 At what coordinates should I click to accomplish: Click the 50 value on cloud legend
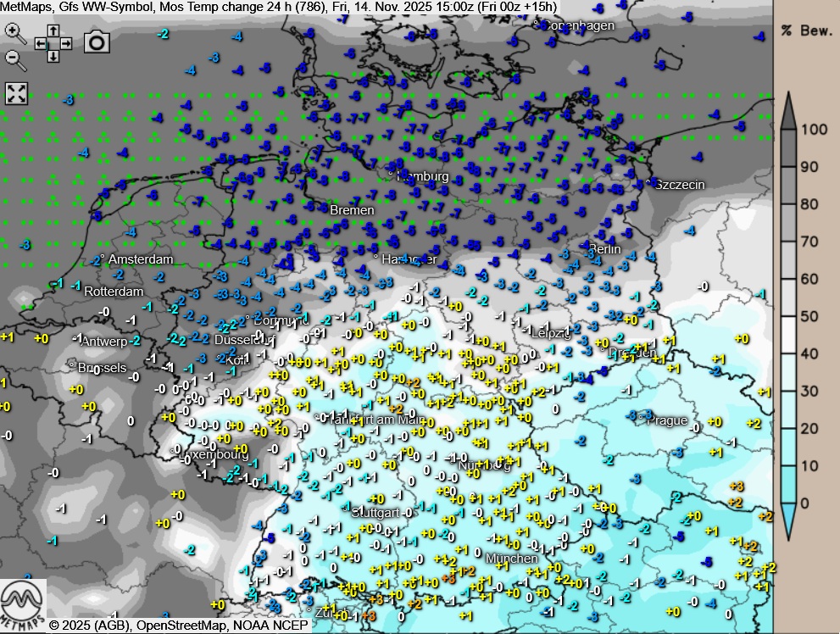[809, 316]
